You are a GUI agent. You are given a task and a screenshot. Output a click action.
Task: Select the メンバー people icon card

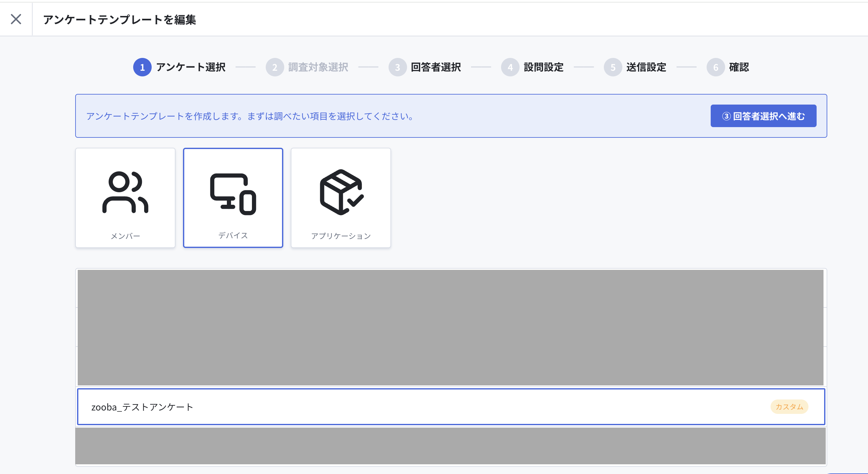(125, 198)
